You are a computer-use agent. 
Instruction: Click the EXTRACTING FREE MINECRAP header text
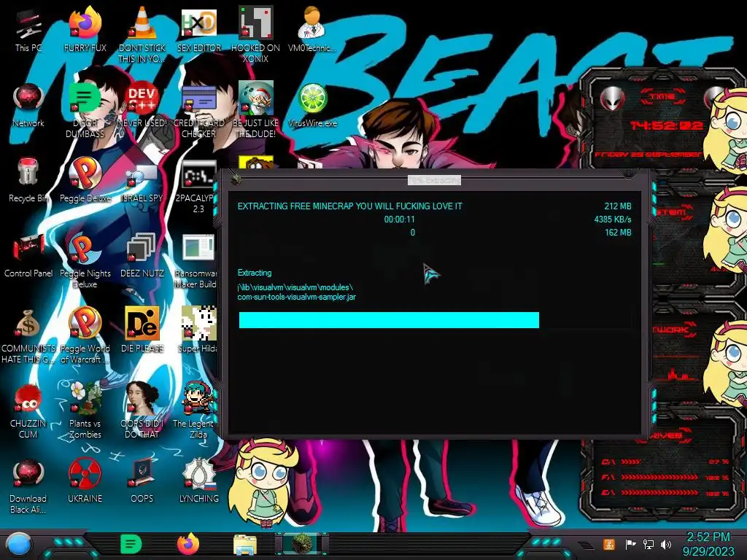click(349, 206)
